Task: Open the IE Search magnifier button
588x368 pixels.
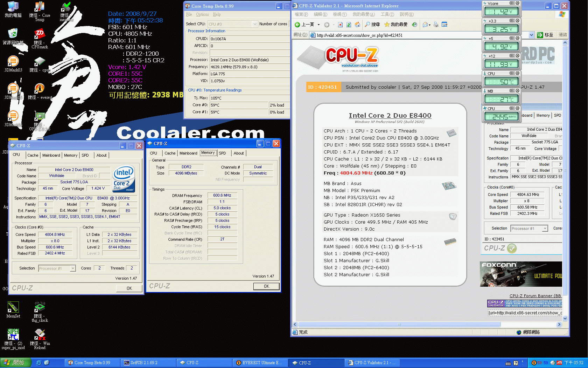Action: point(372,25)
